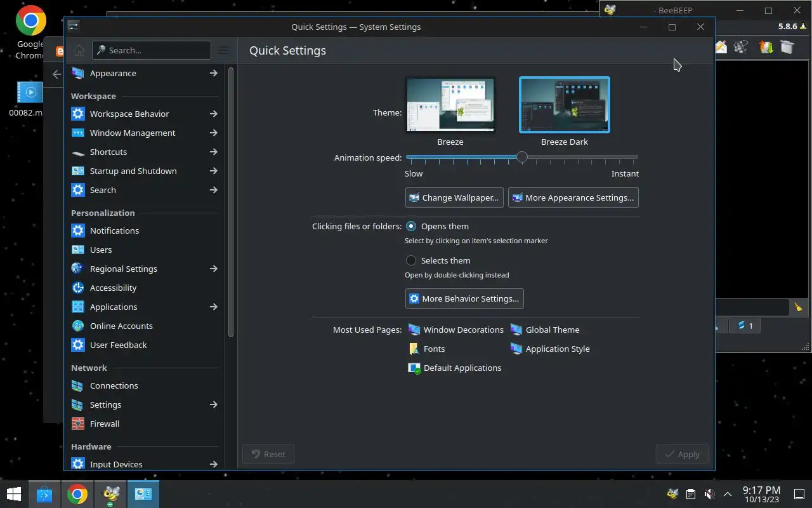Expand the Startup and Shutdown arrow
812x508 pixels.
coord(214,171)
